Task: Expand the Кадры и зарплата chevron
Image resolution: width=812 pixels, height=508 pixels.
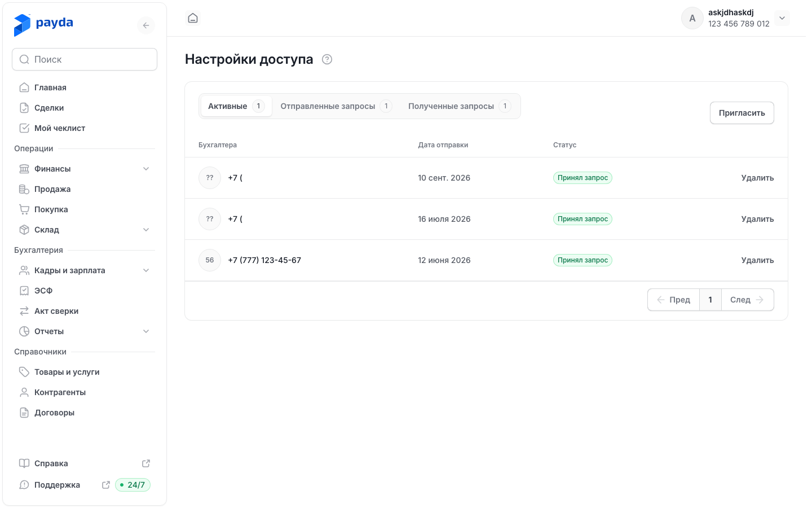Action: tap(146, 270)
